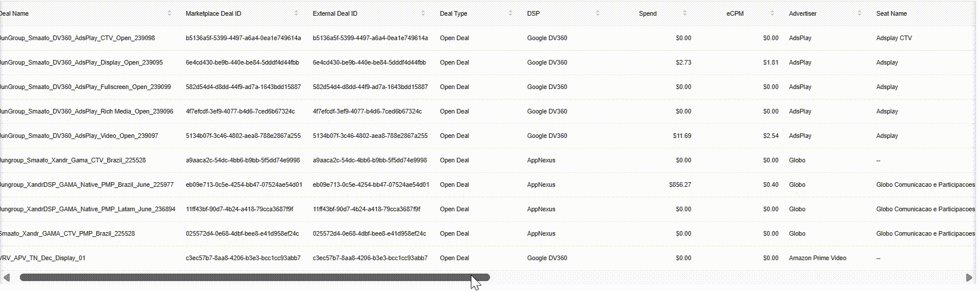Click eCPM value $2.54

pyautogui.click(x=770, y=136)
